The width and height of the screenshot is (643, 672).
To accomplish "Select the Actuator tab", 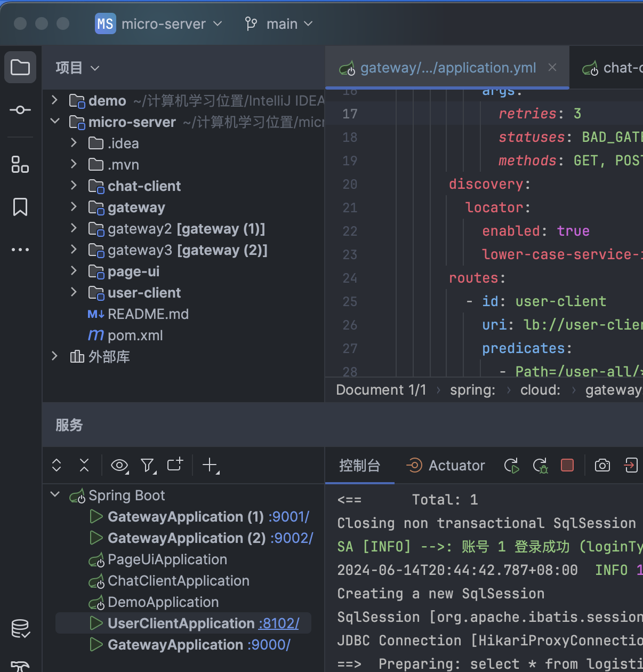I will click(446, 466).
